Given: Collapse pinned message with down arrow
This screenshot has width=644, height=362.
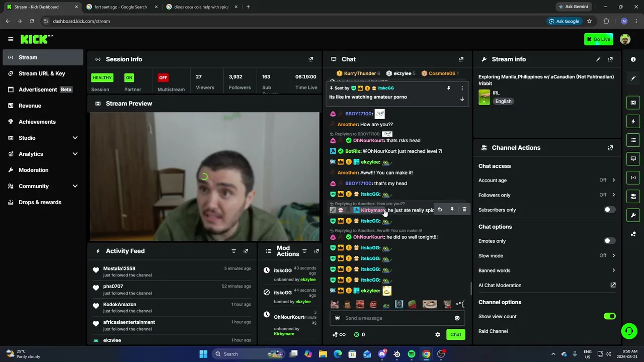Looking at the screenshot, I should coord(462,99).
